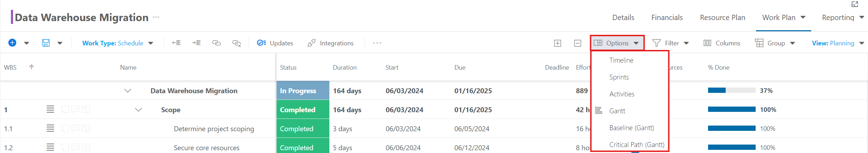Click the blue add plus icon
The width and height of the screenshot is (868, 153).
pyautogui.click(x=12, y=43)
